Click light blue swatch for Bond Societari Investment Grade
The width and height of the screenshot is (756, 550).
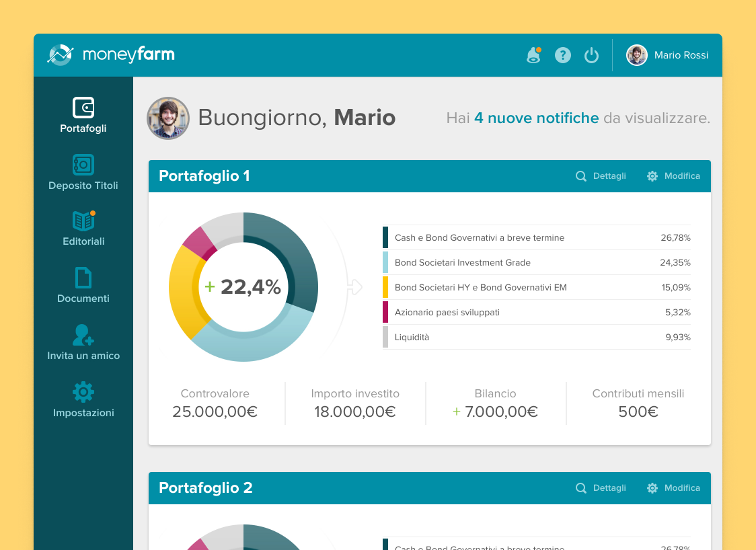(385, 262)
